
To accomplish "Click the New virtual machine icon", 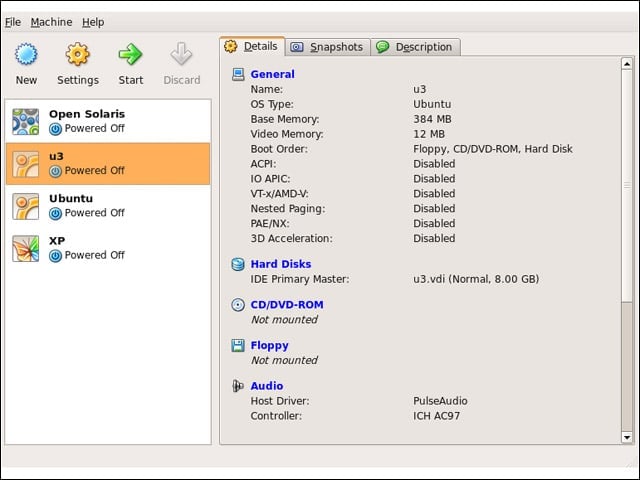I will 26,54.
